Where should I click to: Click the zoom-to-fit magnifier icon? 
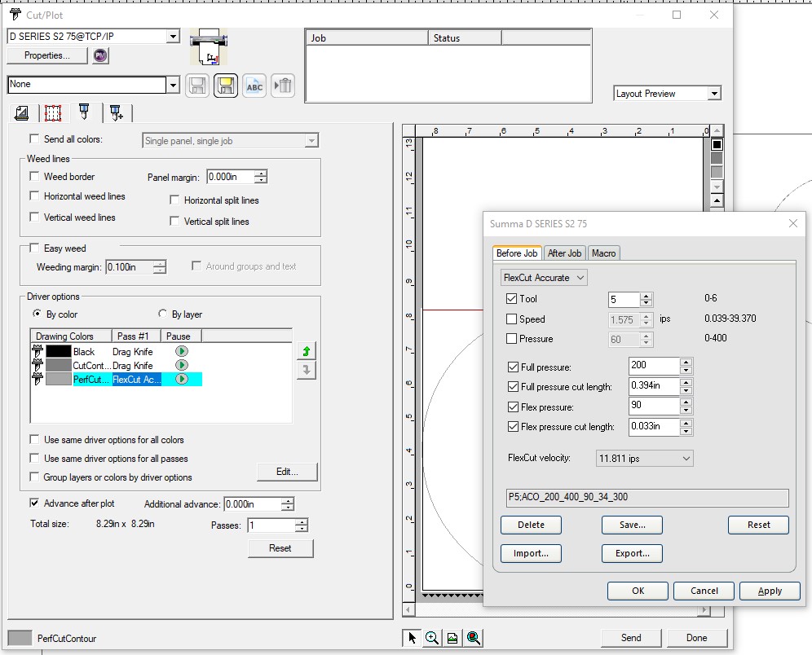(473, 638)
